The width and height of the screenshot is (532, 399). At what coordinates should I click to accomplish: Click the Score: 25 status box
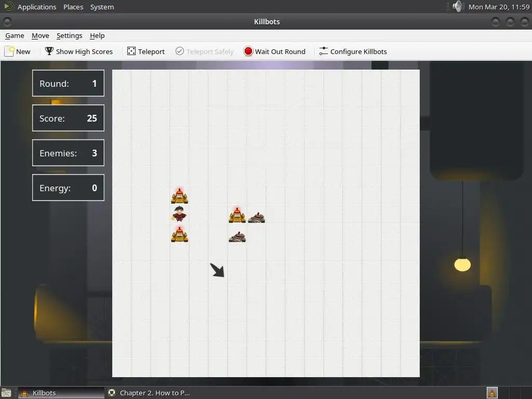(x=68, y=118)
